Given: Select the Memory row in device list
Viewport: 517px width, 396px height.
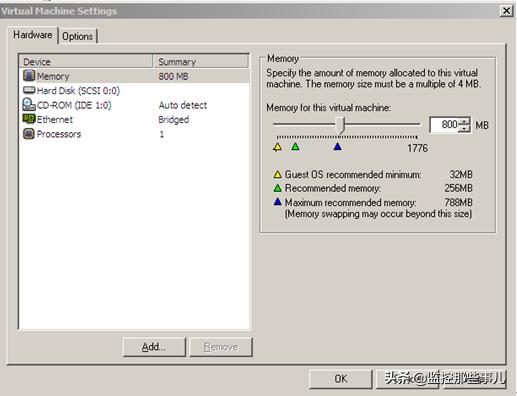Looking at the screenshot, I should [x=134, y=76].
